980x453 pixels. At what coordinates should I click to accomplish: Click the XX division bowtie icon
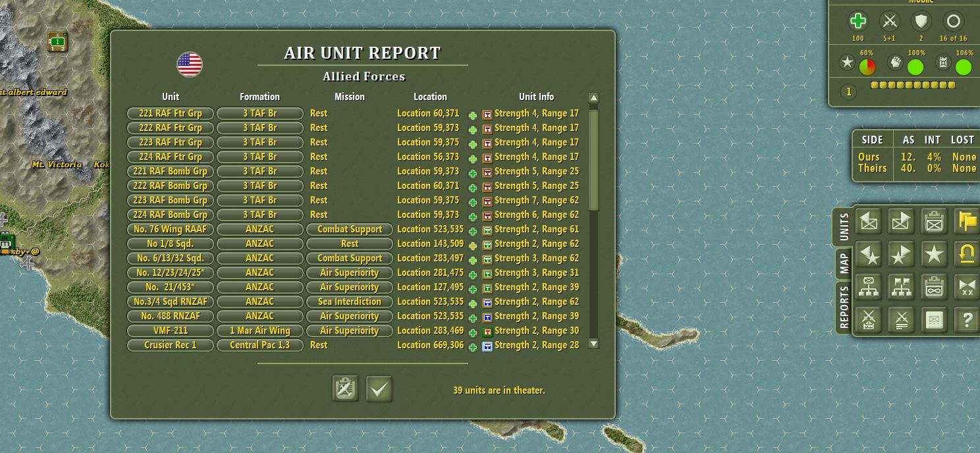coord(967,288)
